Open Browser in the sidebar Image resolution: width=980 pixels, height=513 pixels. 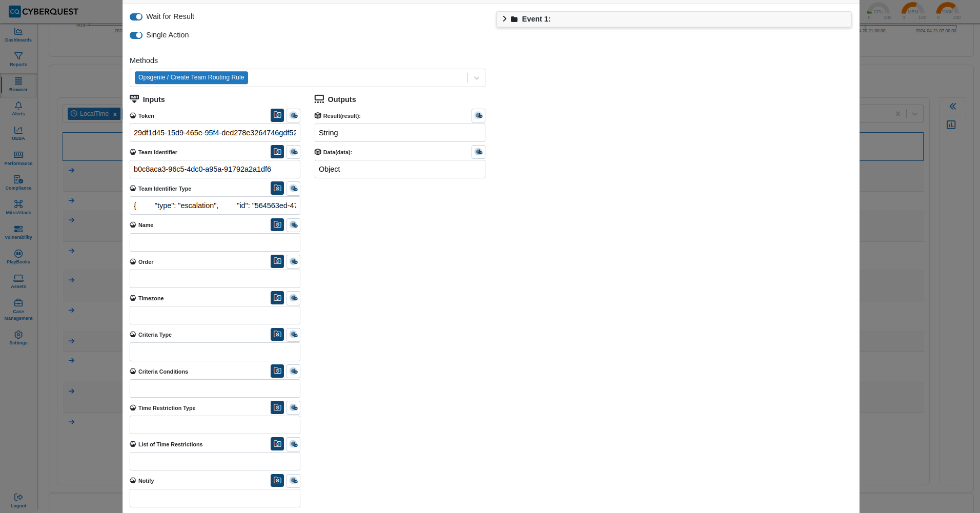click(x=18, y=85)
